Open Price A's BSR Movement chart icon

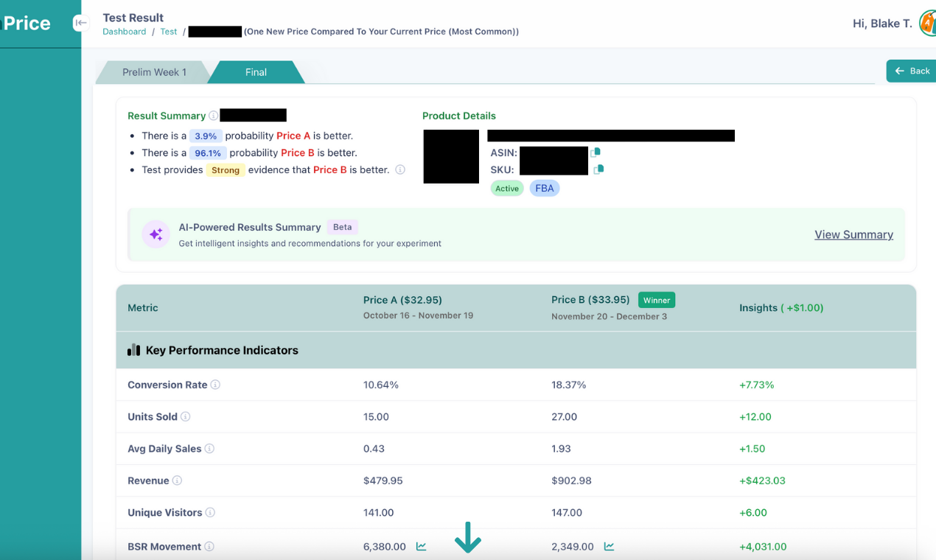click(420, 546)
